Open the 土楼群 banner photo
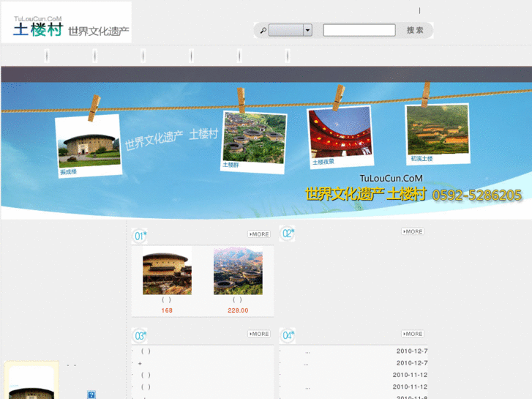532x399 pixels. click(x=253, y=142)
